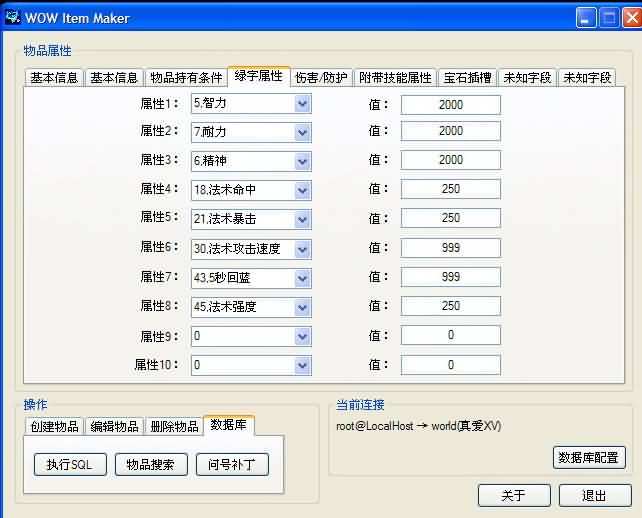
Task: Click the 值 field for 属性2
Action: pos(450,131)
